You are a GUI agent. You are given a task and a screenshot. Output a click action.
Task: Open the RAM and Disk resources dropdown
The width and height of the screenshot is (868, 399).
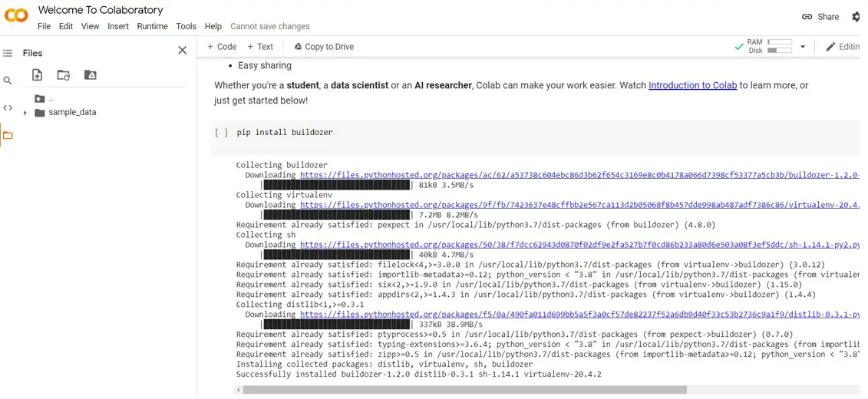[x=803, y=47]
